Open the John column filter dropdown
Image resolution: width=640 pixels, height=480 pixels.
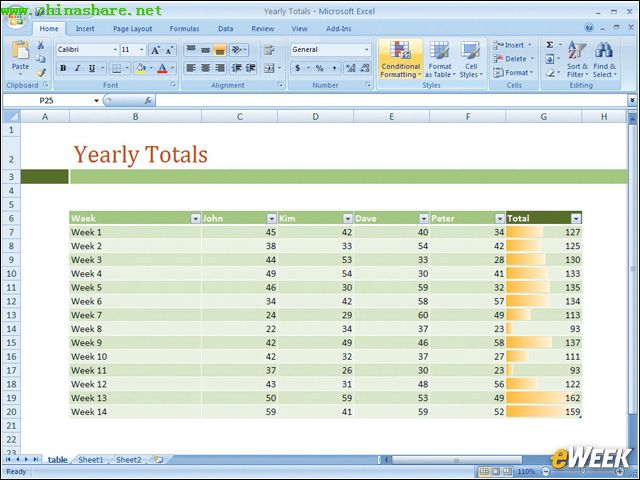(x=271, y=219)
